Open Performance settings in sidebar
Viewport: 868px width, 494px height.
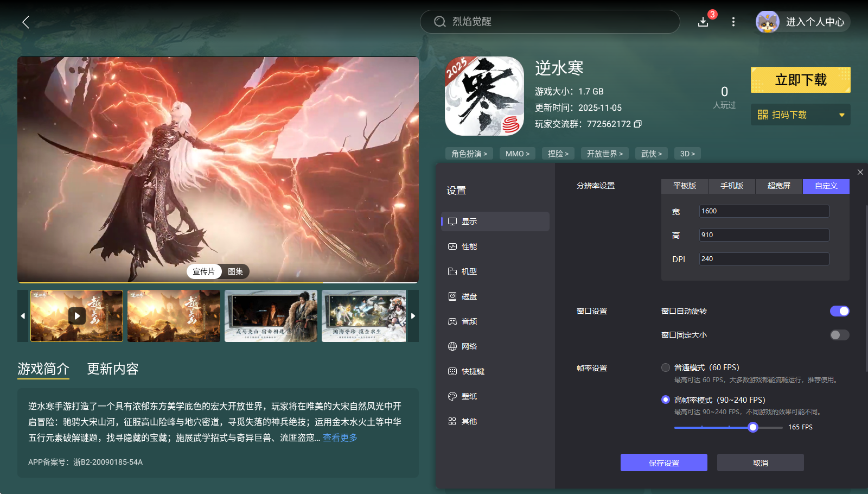click(469, 246)
